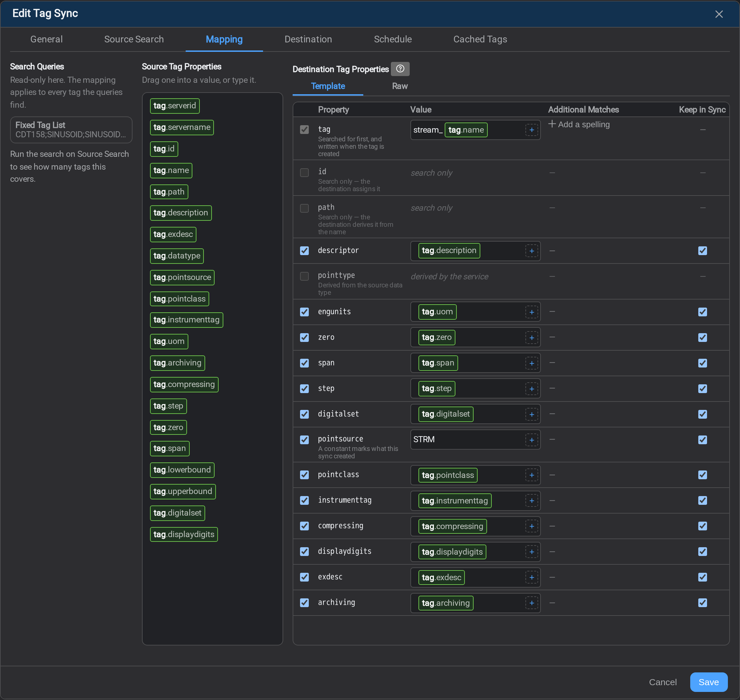Close the Edit Tag Sync dialog
The image size is (740, 700).
pos(719,14)
